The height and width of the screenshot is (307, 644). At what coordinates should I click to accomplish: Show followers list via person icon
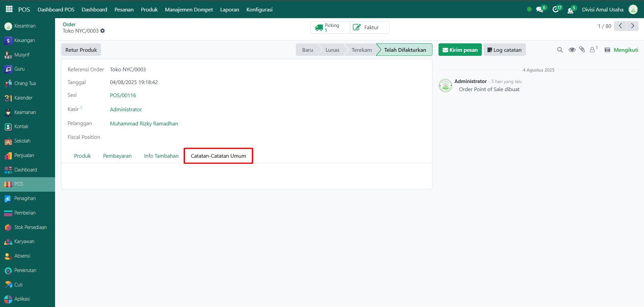coord(593,50)
